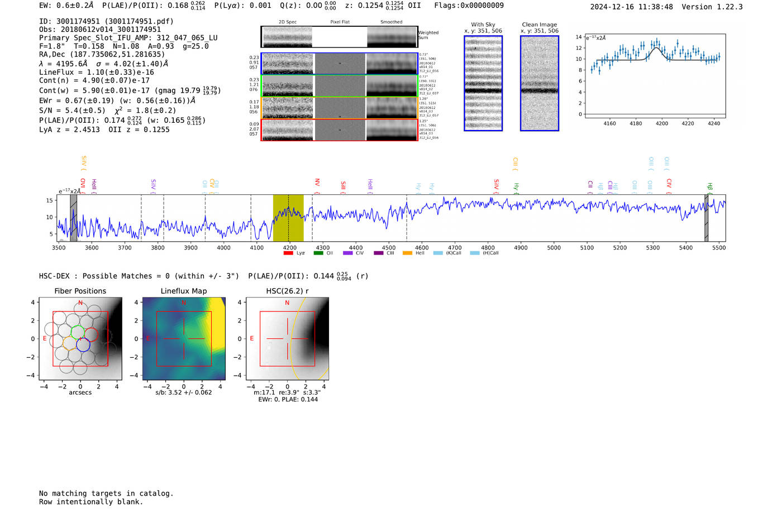Select the orange-bordered fiber spectrum row

(x=339, y=108)
